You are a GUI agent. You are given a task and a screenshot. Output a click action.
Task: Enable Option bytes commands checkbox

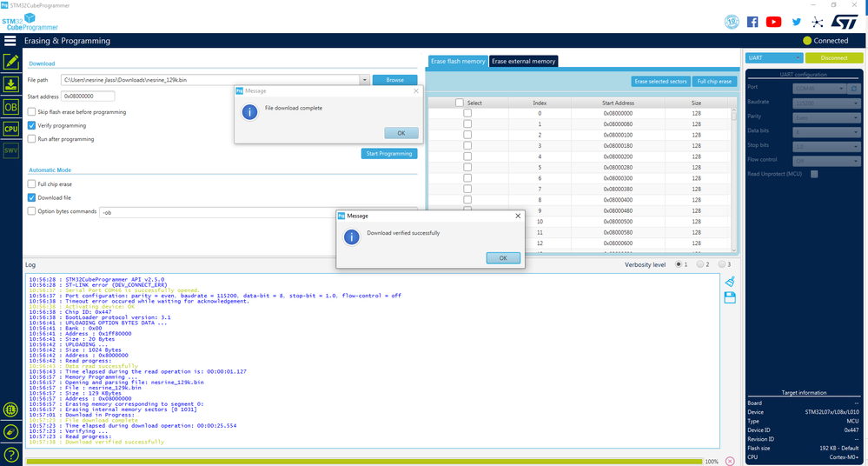pos(31,211)
